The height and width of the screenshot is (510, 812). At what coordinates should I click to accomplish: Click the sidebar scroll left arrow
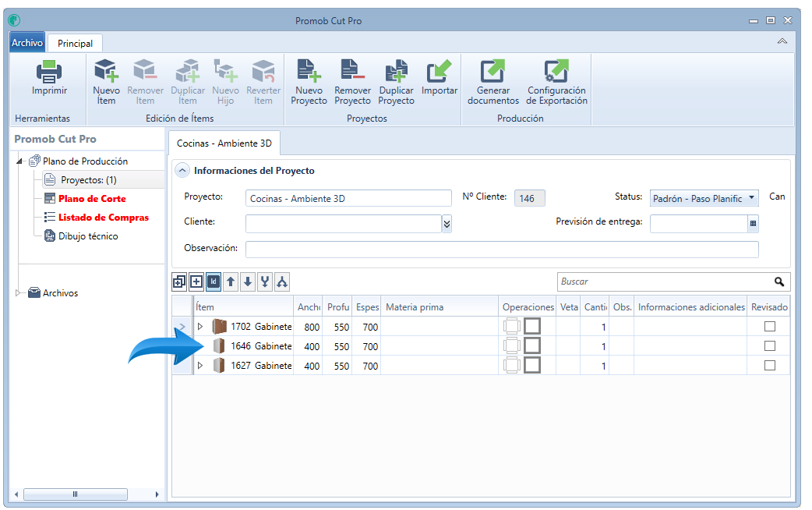click(16, 494)
